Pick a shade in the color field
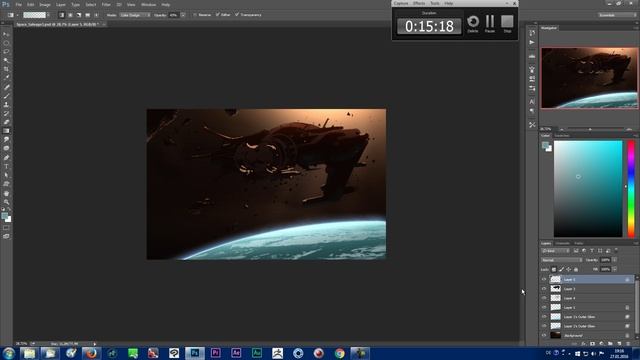 click(x=588, y=189)
